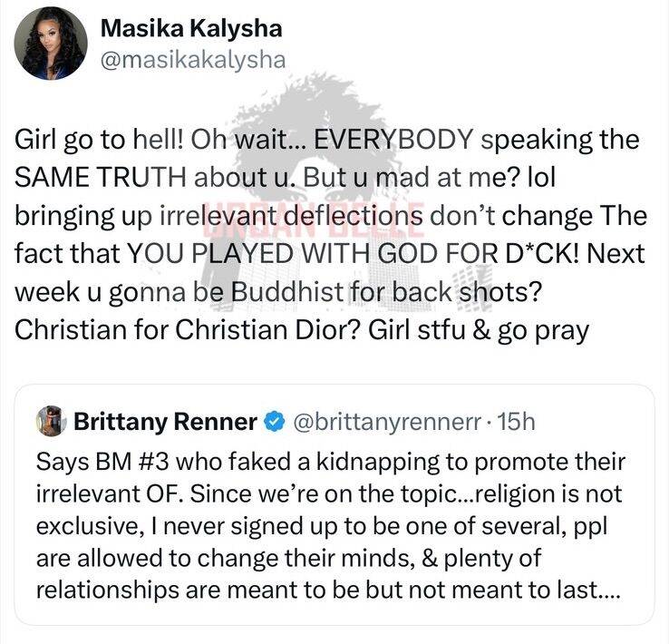Click the Masika Kalysha display name
This screenshot has height=644, width=669.
pyautogui.click(x=191, y=29)
